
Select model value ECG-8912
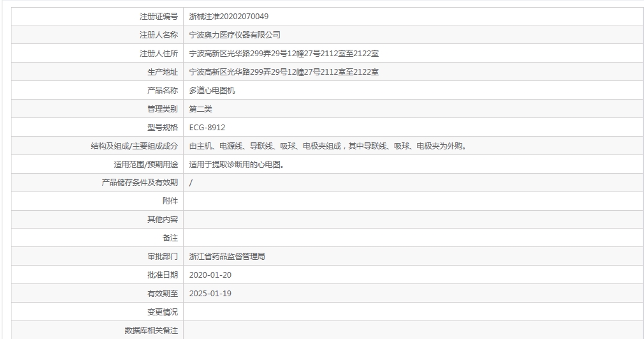click(x=207, y=128)
